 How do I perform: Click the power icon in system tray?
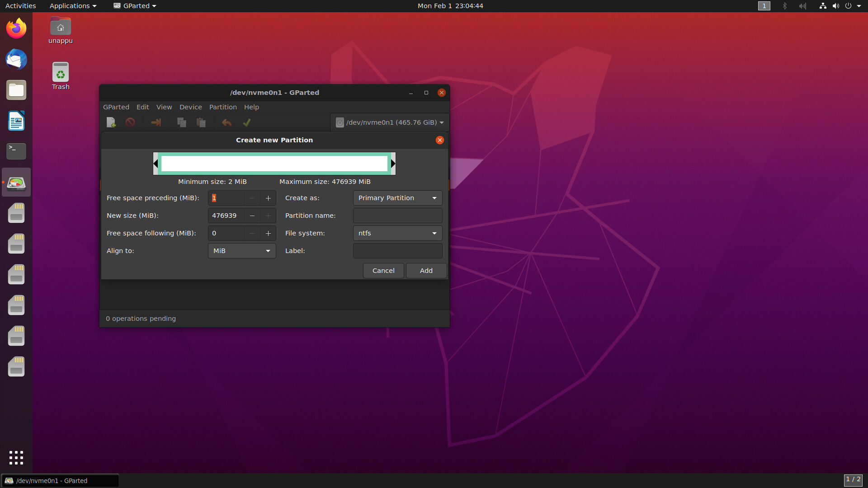click(848, 6)
